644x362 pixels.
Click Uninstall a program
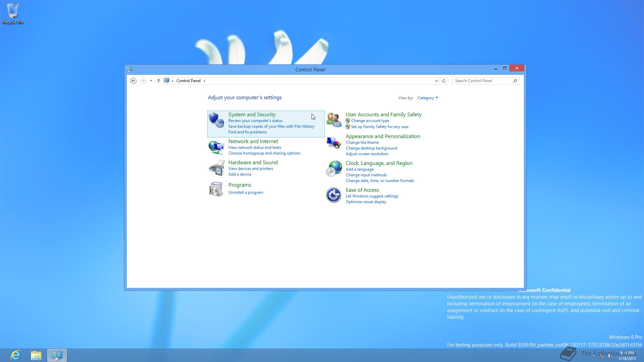(x=246, y=192)
